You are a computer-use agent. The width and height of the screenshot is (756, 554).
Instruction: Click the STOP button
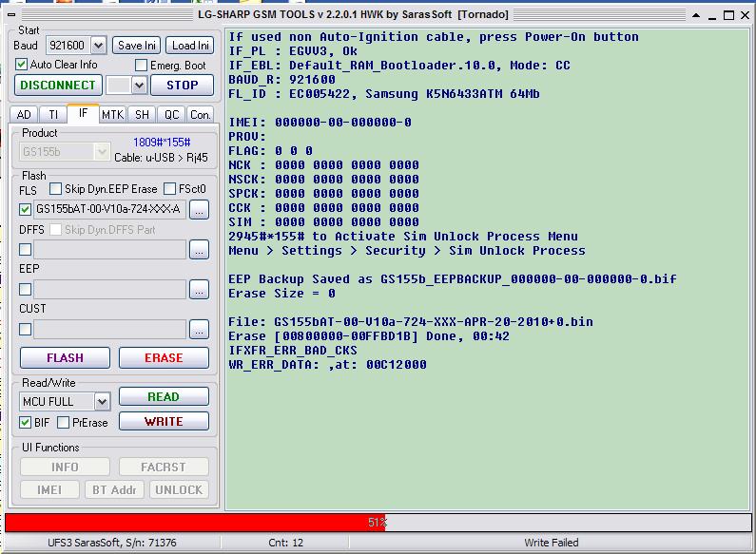(183, 86)
